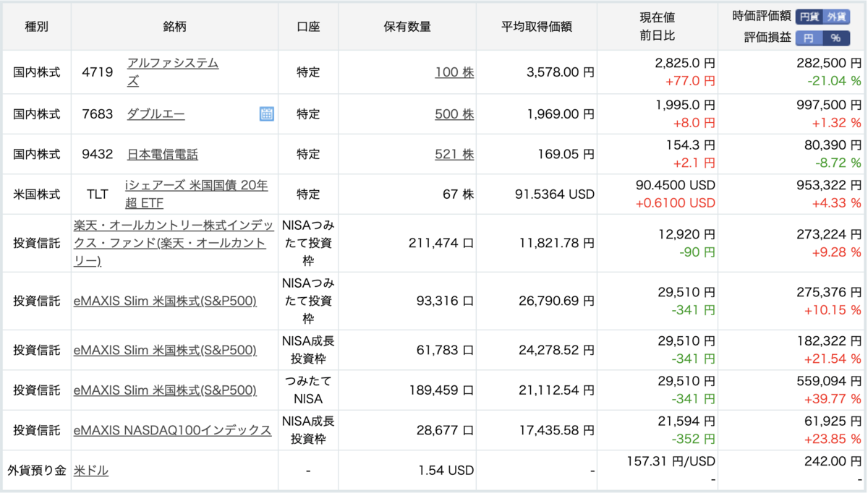Open the 米ドル foreign currency link
This screenshot has width=868, height=493.
click(x=91, y=471)
